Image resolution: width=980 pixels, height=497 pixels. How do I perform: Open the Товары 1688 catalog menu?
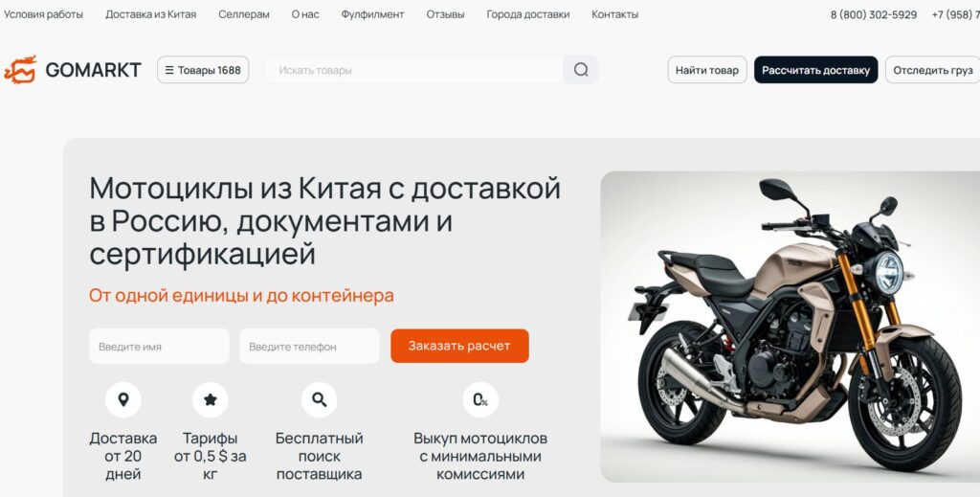203,70
